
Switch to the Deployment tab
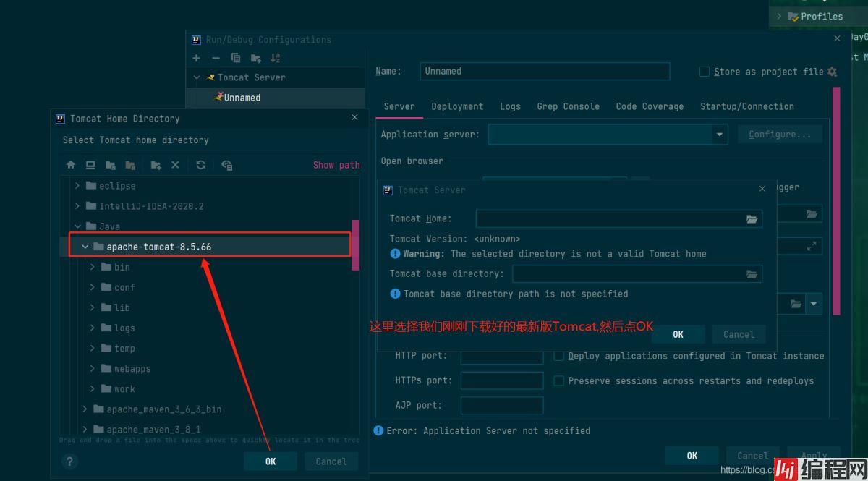(457, 106)
